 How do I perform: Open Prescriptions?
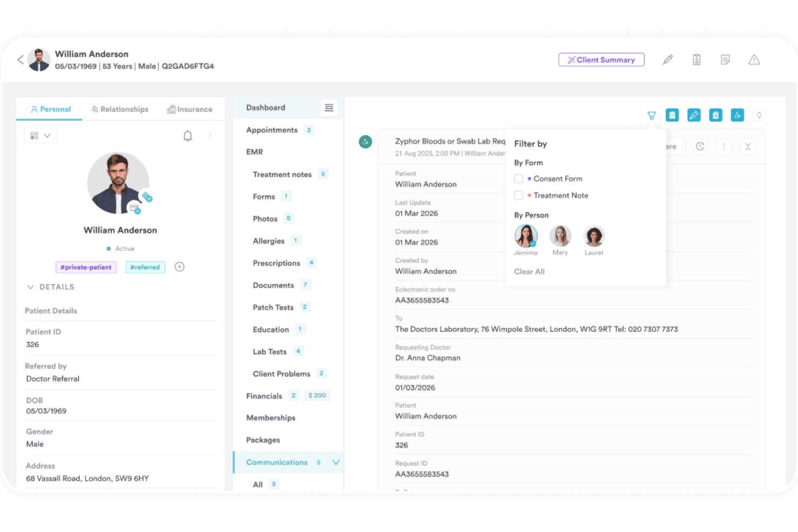click(x=276, y=263)
